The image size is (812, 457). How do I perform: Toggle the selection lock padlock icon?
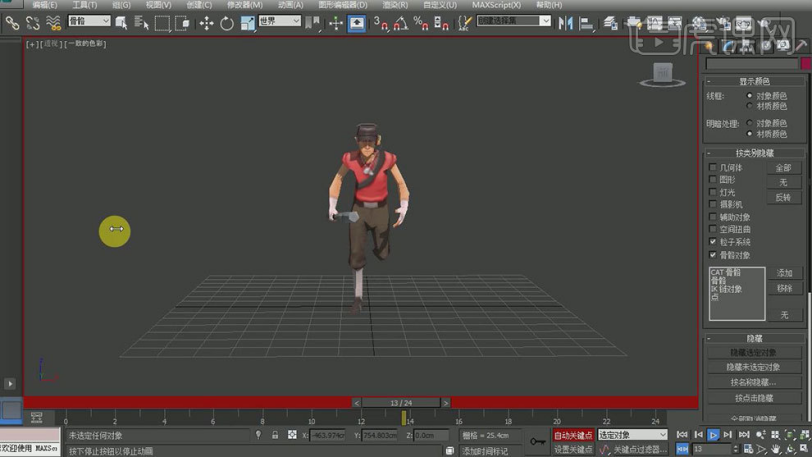[x=275, y=435]
